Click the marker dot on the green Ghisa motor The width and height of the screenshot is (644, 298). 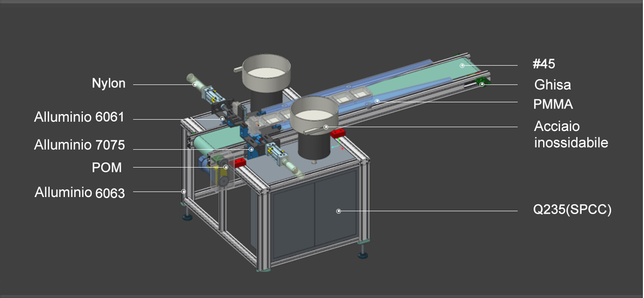pos(482,84)
